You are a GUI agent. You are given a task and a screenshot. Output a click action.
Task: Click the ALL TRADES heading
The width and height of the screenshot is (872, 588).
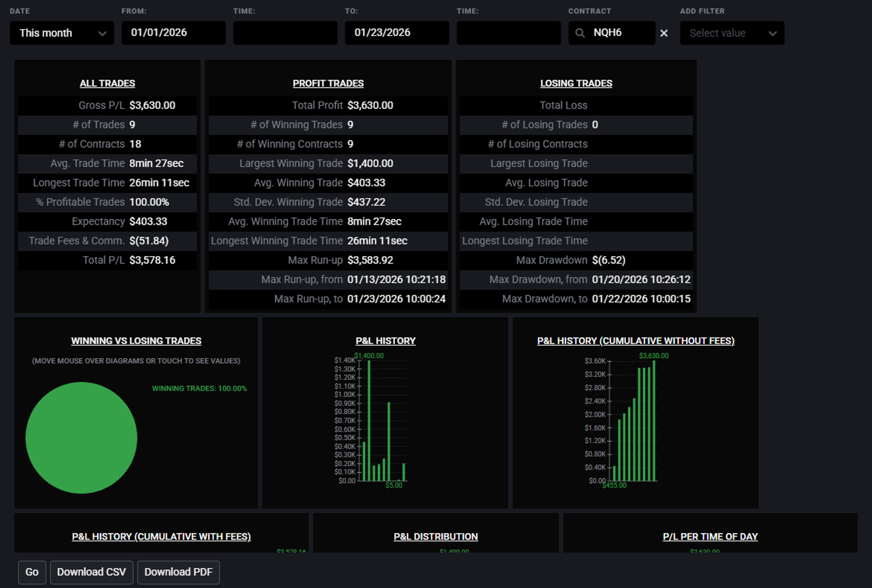pos(107,83)
